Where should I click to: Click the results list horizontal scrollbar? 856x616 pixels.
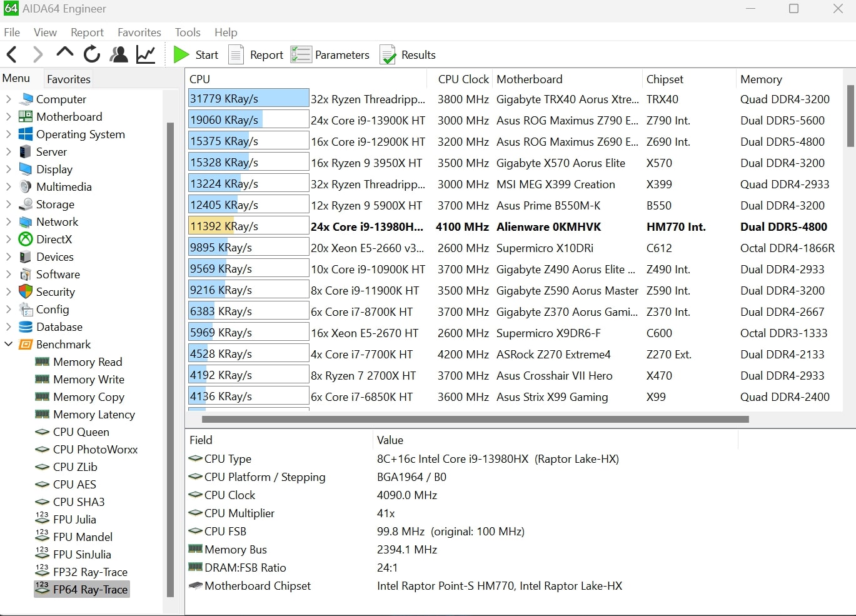pyautogui.click(x=475, y=419)
